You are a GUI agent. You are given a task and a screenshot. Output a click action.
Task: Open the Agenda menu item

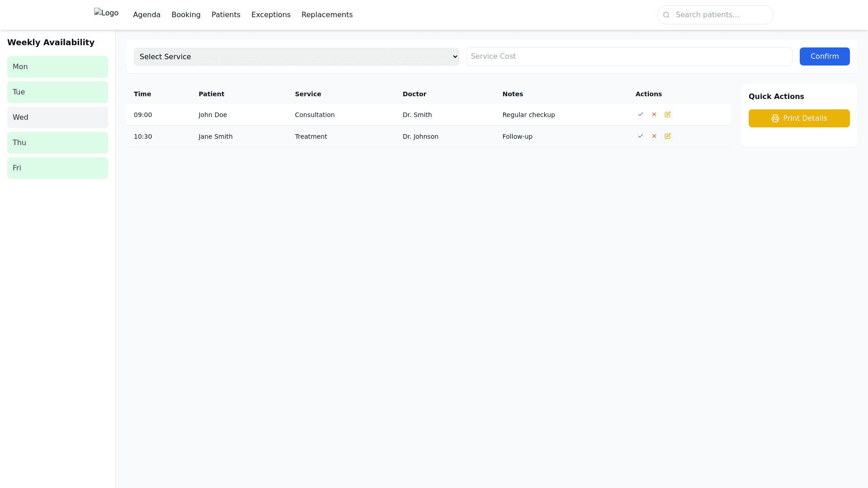146,15
